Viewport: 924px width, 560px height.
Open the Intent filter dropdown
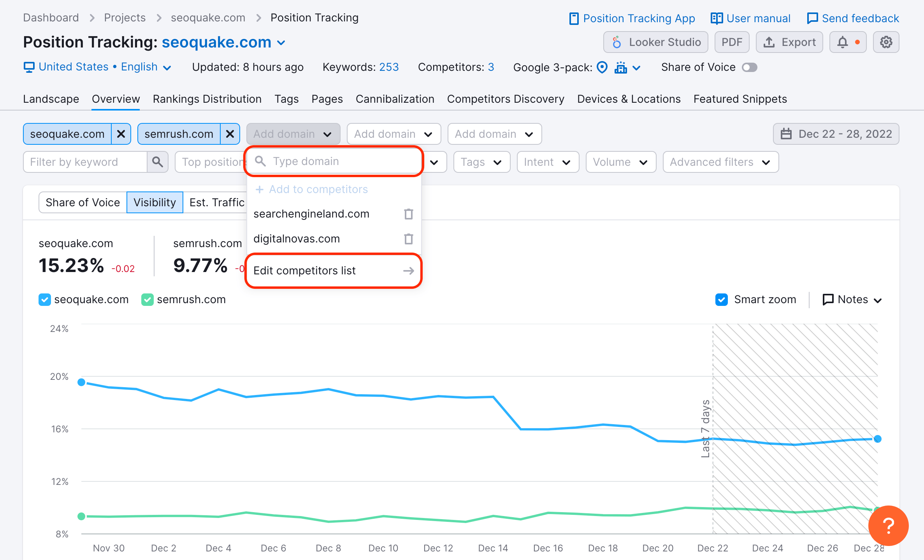click(x=547, y=162)
